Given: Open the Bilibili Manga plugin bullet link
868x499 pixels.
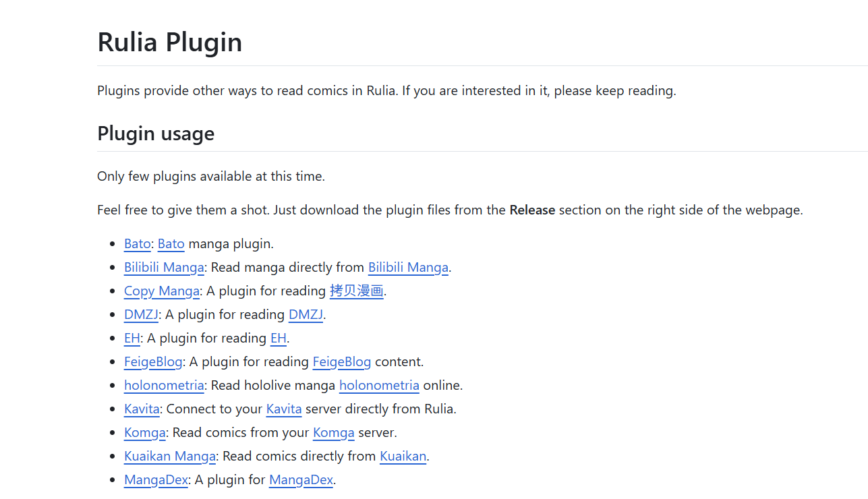Looking at the screenshot, I should [x=164, y=268].
